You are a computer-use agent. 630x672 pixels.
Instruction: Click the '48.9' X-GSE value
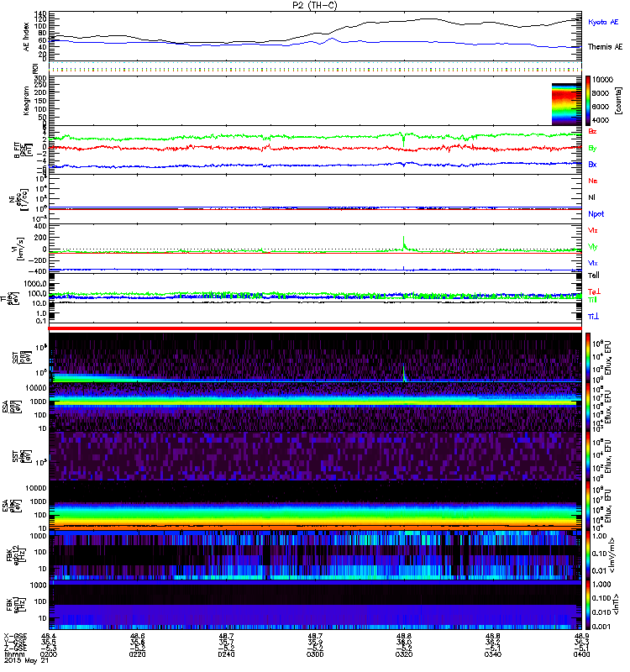(x=581, y=636)
